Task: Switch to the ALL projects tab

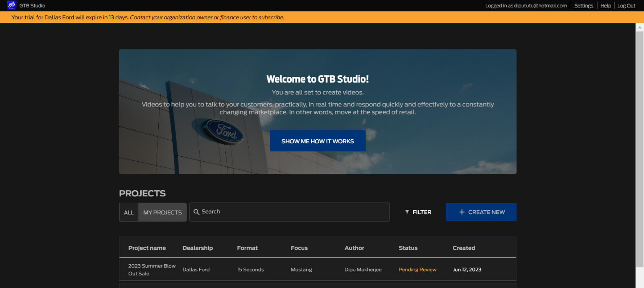Action: click(129, 212)
